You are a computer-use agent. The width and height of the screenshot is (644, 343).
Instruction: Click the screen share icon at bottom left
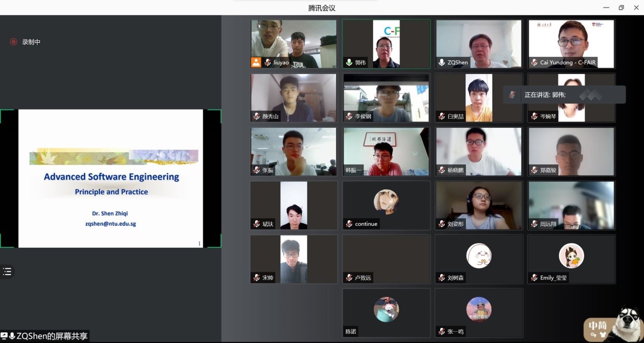pyautogui.click(x=4, y=336)
